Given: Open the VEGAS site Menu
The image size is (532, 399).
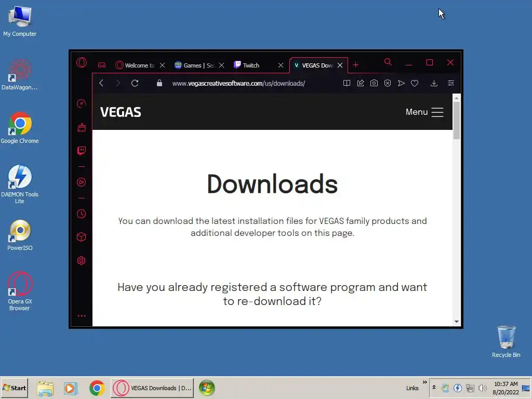Looking at the screenshot, I should point(424,112).
